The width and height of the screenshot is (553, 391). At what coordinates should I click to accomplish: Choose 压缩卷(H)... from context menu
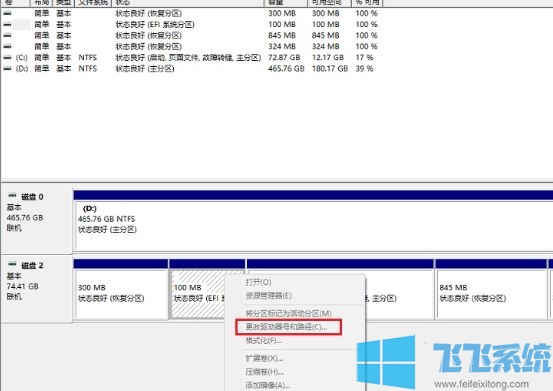265,372
